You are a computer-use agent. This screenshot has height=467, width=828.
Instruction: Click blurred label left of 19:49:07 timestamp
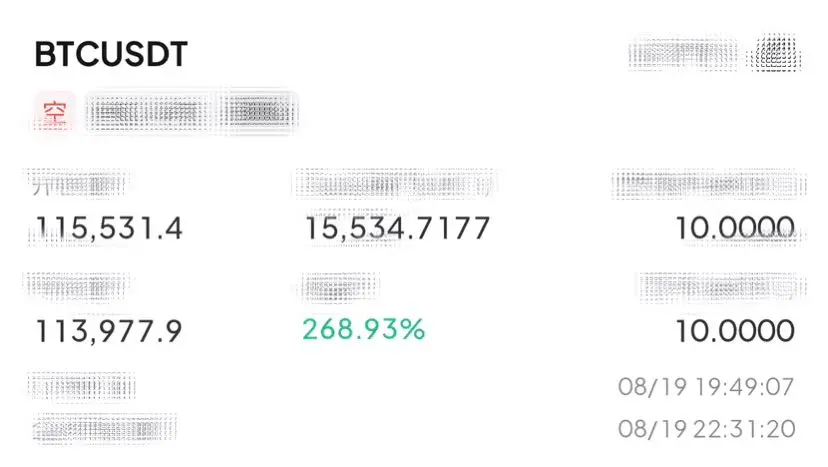82,386
